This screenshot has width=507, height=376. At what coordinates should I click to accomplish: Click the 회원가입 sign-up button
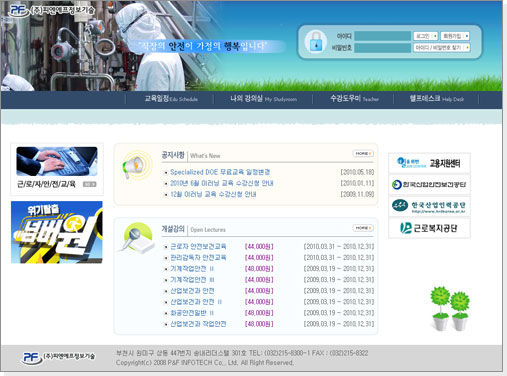pos(455,36)
